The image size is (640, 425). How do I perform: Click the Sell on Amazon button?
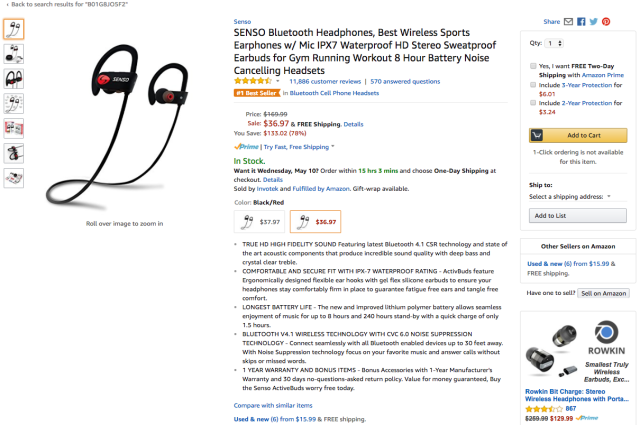[605, 293]
